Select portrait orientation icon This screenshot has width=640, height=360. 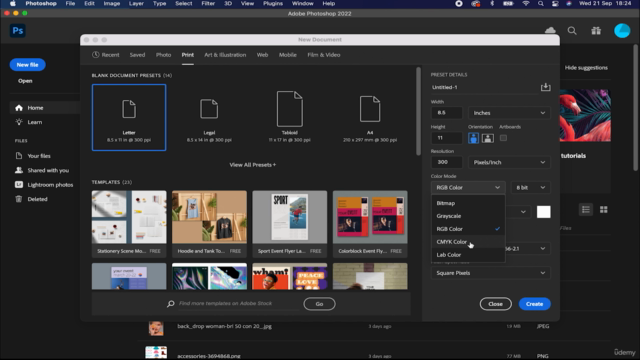473,138
